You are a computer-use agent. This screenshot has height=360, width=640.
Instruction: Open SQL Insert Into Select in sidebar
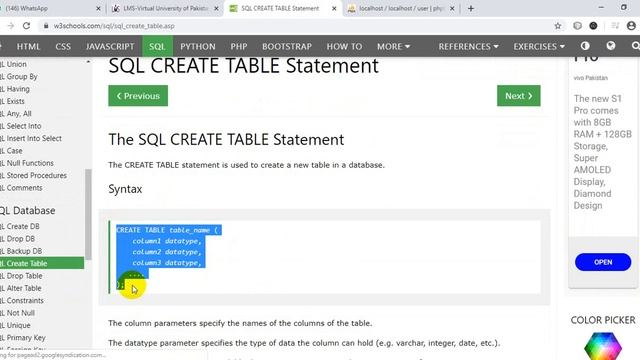(41, 138)
